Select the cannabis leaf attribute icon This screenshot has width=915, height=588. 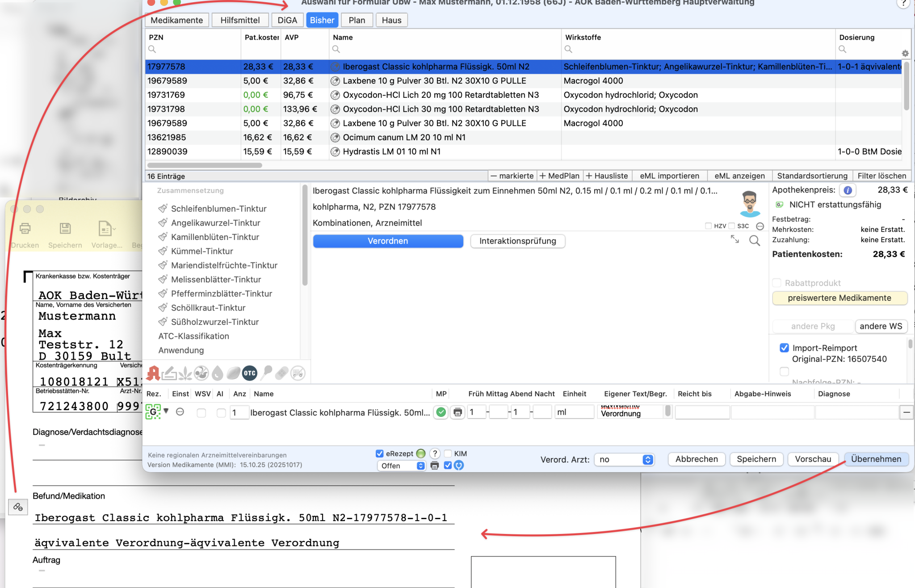[185, 372]
